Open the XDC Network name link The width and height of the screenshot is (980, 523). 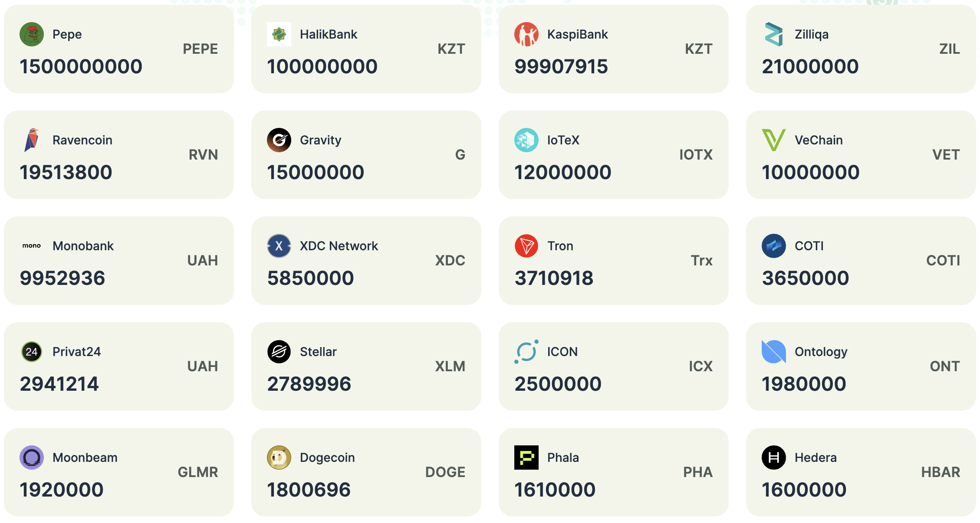(x=339, y=246)
